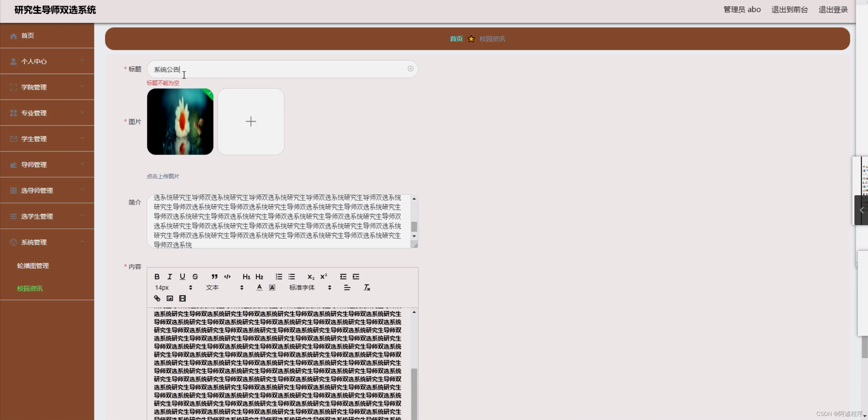
Task: Toggle H1 heading style
Action: coord(246,277)
